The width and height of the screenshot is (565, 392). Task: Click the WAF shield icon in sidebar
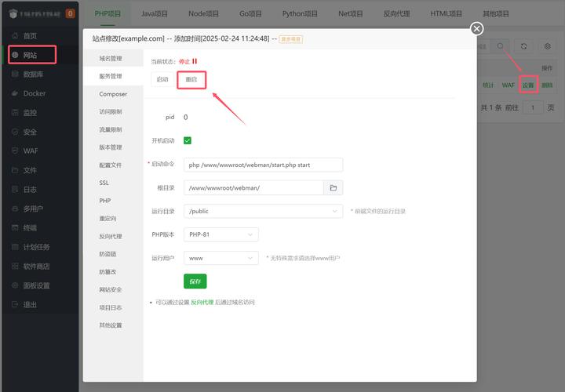15,151
